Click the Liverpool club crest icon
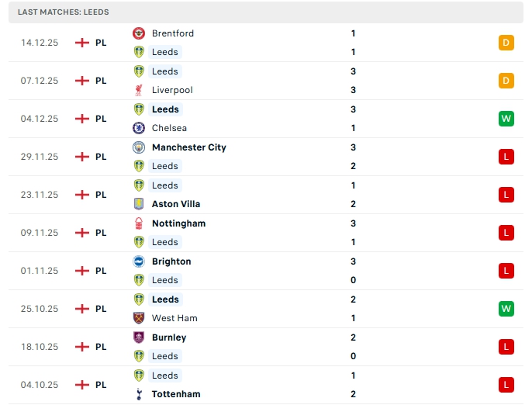The height and width of the screenshot is (405, 532). [139, 90]
